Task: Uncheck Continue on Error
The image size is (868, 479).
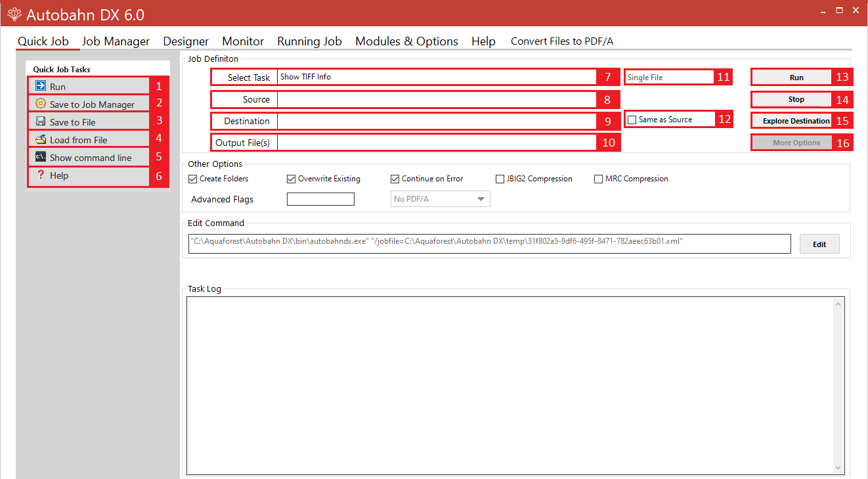Action: (395, 179)
